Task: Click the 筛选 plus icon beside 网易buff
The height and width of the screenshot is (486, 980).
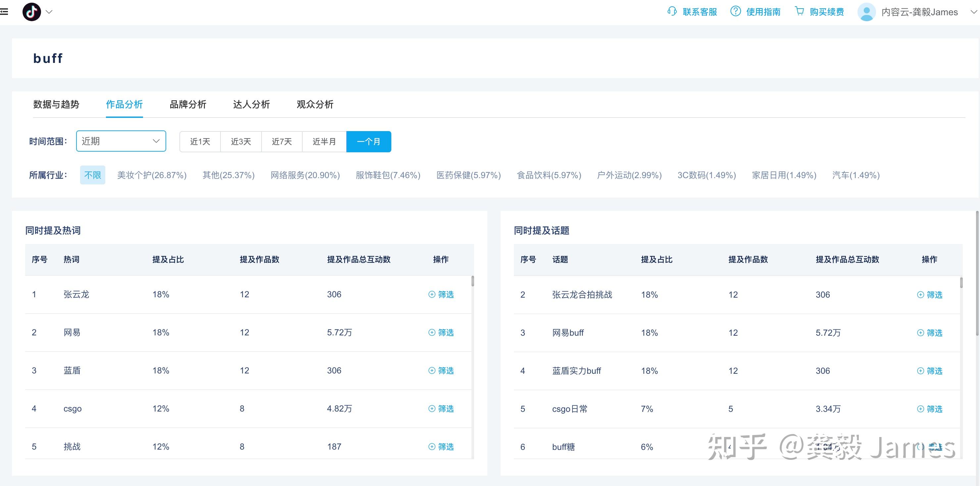Action: point(920,332)
